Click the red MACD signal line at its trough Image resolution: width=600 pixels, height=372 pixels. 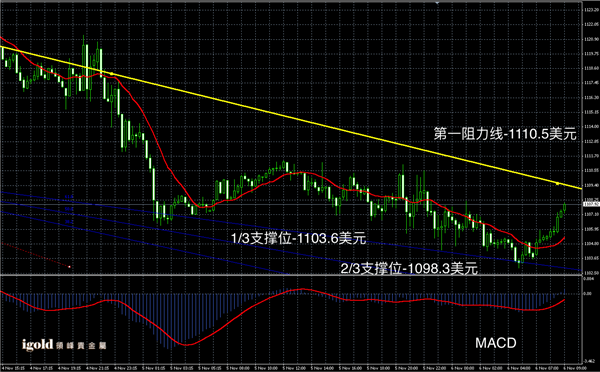pyautogui.click(x=186, y=345)
